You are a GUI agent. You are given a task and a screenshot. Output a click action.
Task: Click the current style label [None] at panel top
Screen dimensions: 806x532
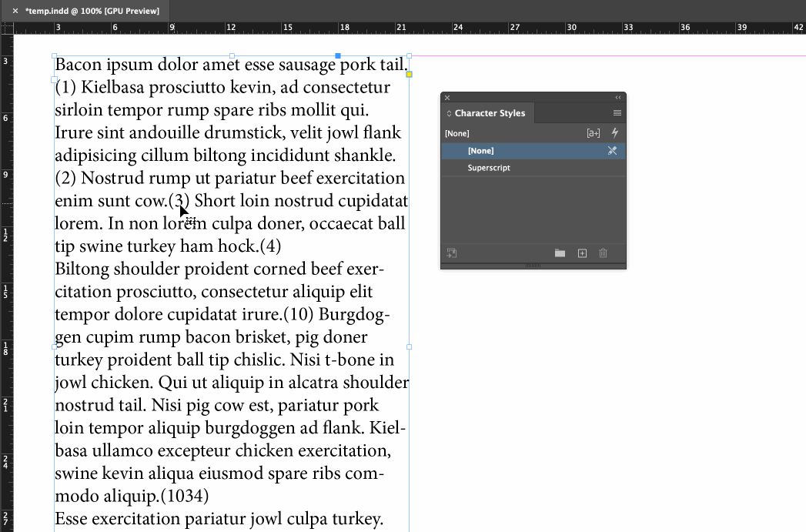point(457,134)
